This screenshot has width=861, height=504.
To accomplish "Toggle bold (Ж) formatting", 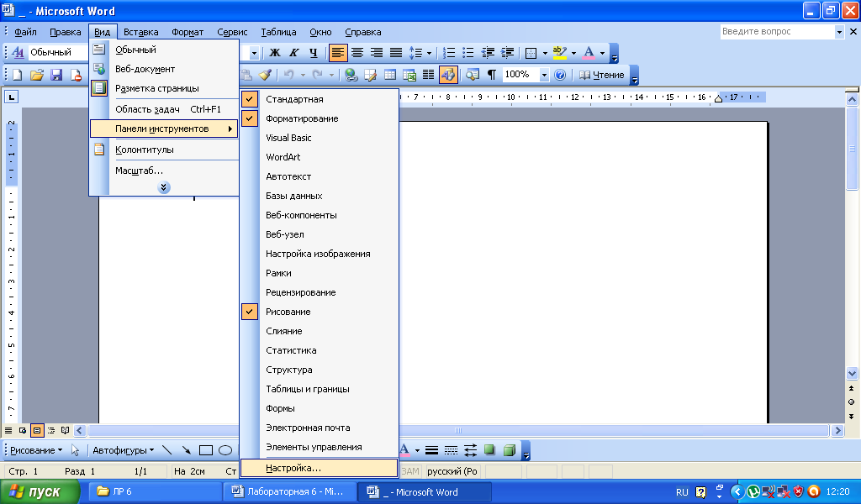I will pos(275,53).
